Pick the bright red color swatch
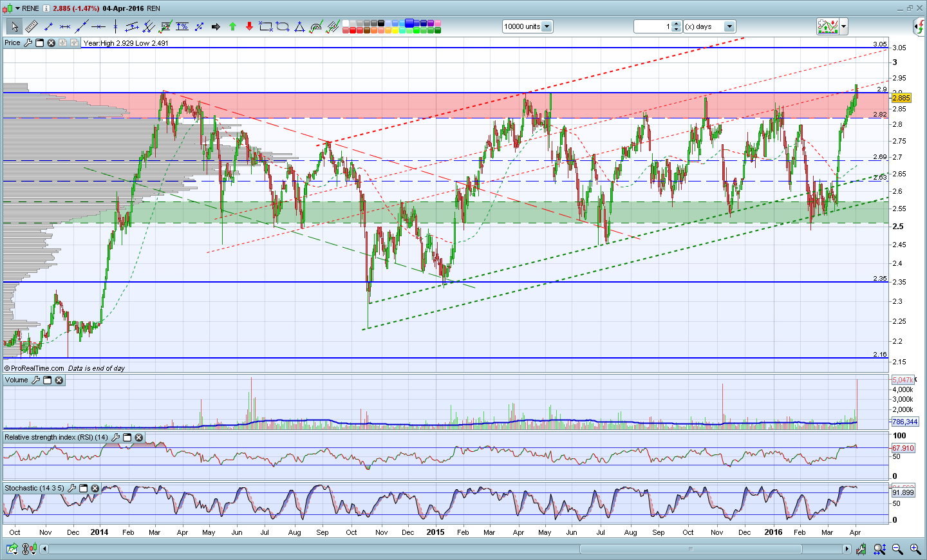 tap(353, 30)
